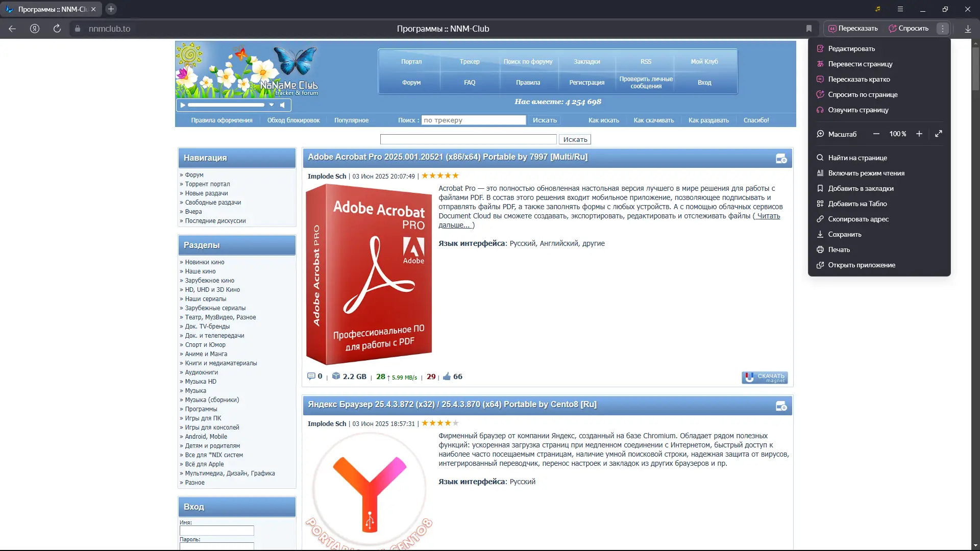Click the window icon in Adobe Acrobat header
This screenshot has height=551, width=980.
tap(781, 159)
